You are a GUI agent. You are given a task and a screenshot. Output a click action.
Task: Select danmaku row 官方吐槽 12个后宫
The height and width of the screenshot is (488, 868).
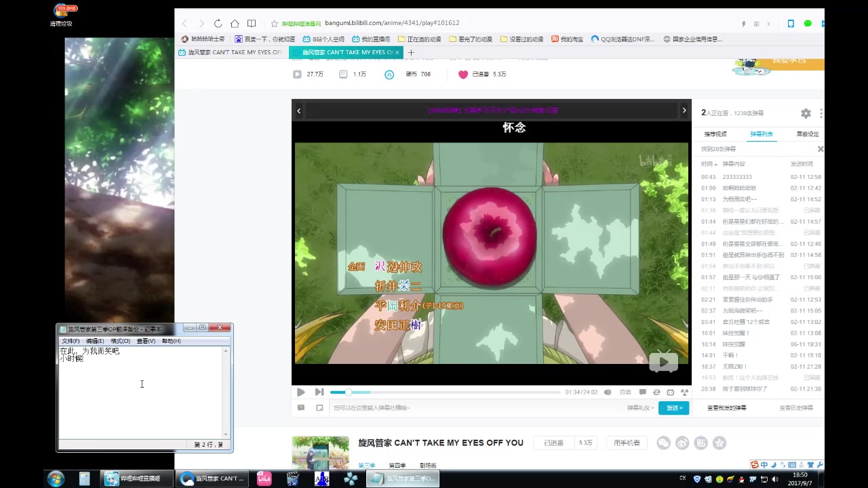tap(759, 322)
